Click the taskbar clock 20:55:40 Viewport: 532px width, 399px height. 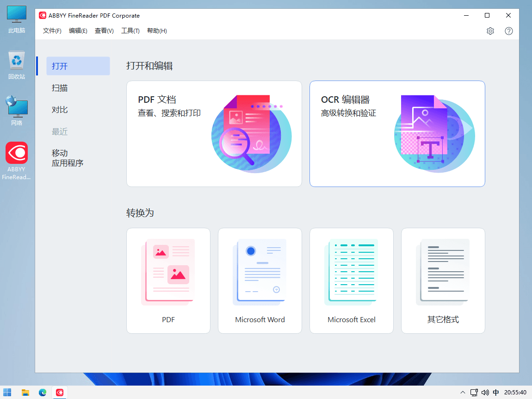[x=515, y=393]
